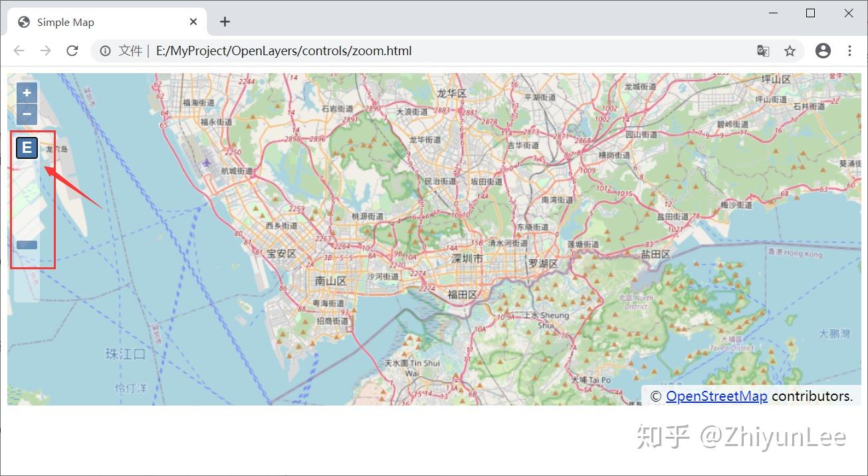
Task: Click the map zoom slider thumb
Action: (27, 245)
